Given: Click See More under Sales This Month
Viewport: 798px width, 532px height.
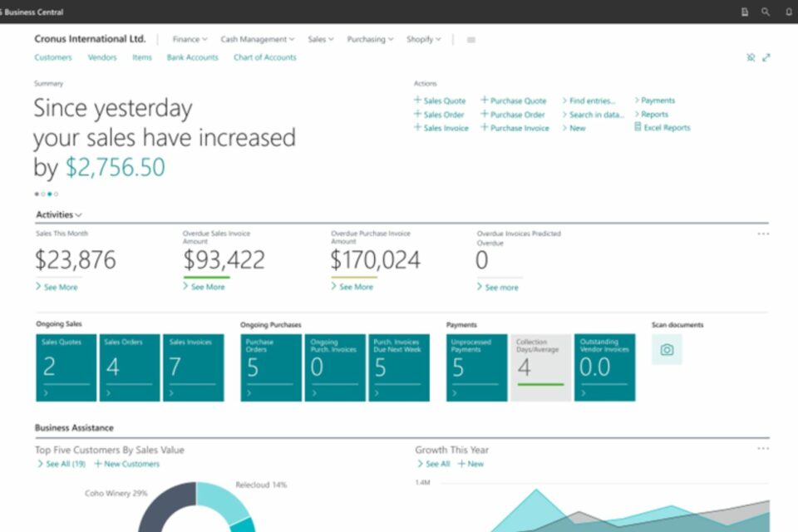Looking at the screenshot, I should [57, 287].
